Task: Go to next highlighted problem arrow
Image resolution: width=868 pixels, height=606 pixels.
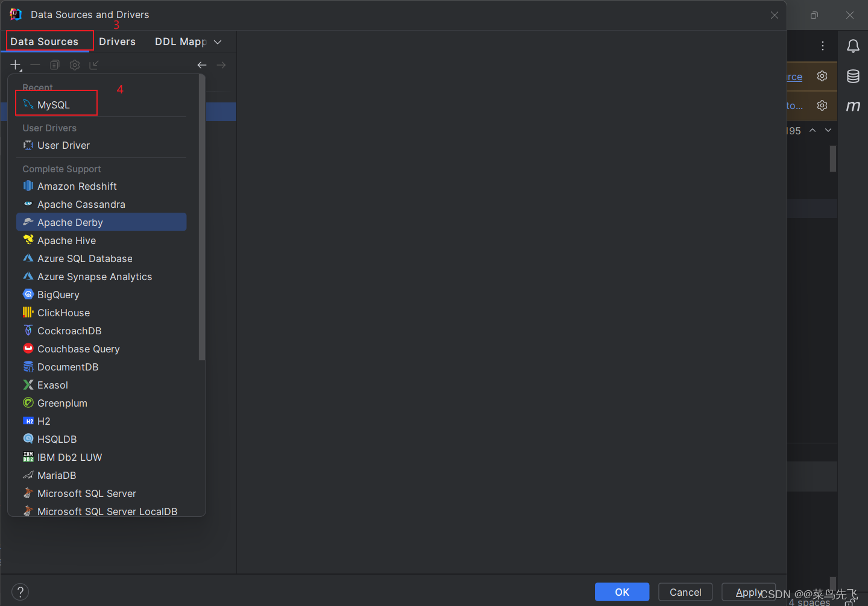Action: point(828,130)
